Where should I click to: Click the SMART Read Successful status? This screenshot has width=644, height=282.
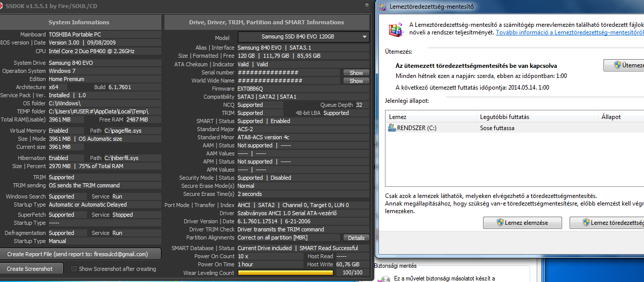click(x=329, y=248)
